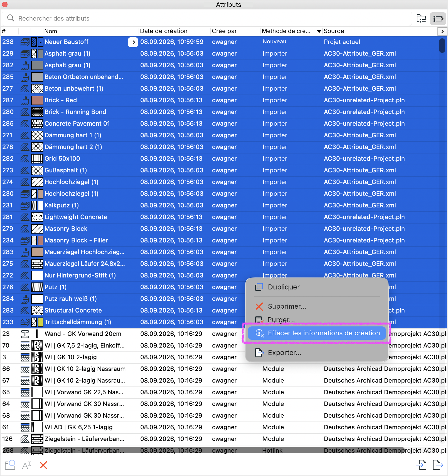
Task: Click the surface brush icon of Beton Ortbeton row
Action: (x=25, y=77)
